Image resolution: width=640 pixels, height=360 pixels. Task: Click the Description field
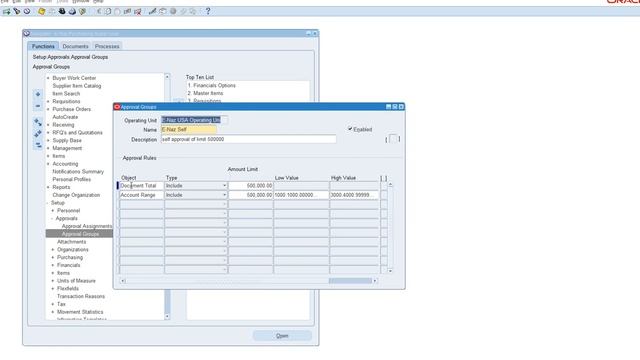click(249, 139)
